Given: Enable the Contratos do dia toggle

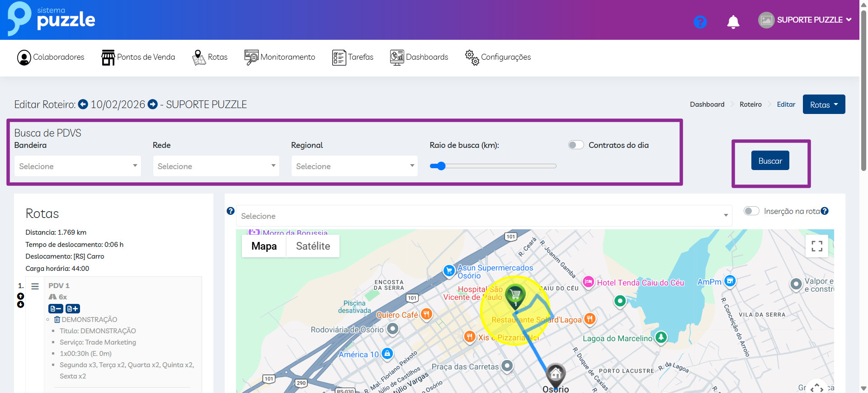Looking at the screenshot, I should [576, 145].
